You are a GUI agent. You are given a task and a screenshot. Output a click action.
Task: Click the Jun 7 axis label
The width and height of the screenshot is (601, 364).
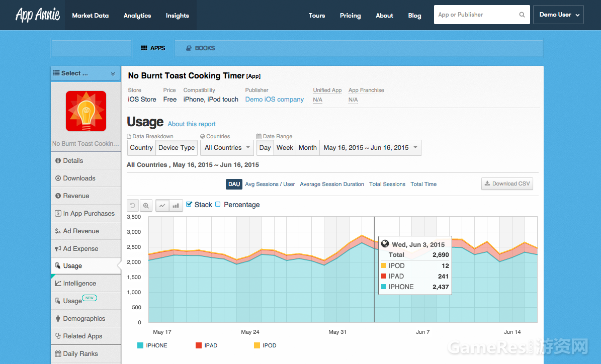[423, 332]
